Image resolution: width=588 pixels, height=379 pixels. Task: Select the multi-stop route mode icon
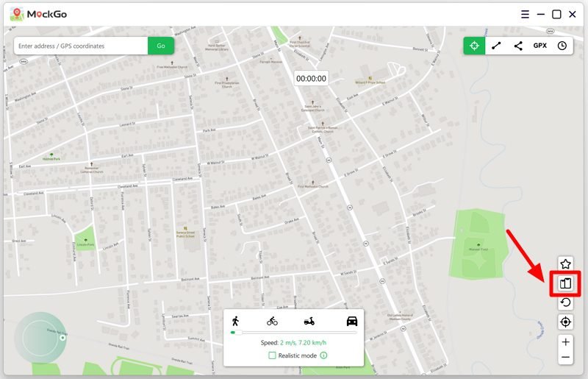point(518,46)
